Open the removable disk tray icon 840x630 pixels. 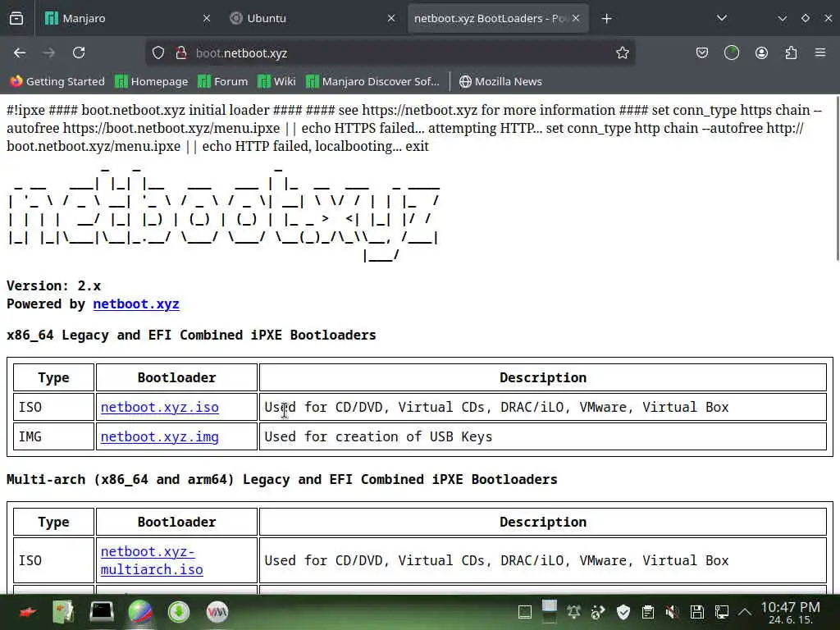click(696, 612)
